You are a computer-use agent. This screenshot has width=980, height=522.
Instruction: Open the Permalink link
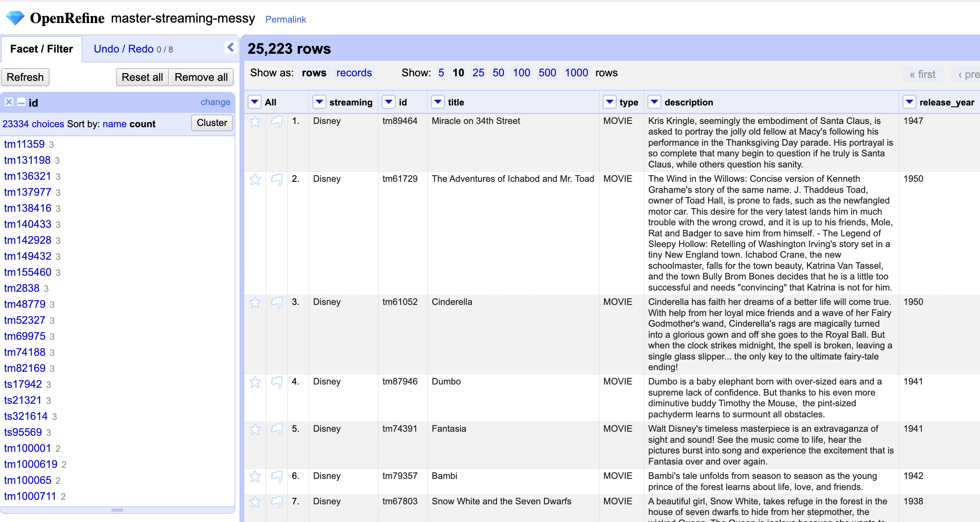285,19
